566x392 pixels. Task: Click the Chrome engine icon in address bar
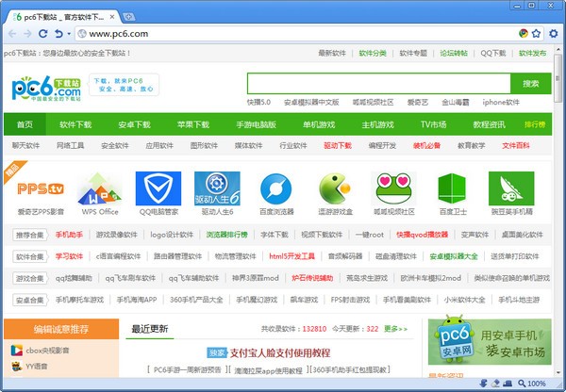coord(523,34)
